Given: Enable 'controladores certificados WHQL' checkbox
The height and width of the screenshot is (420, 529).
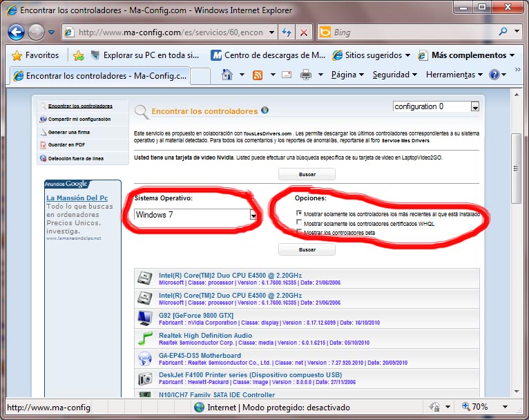Looking at the screenshot, I should (x=299, y=222).
